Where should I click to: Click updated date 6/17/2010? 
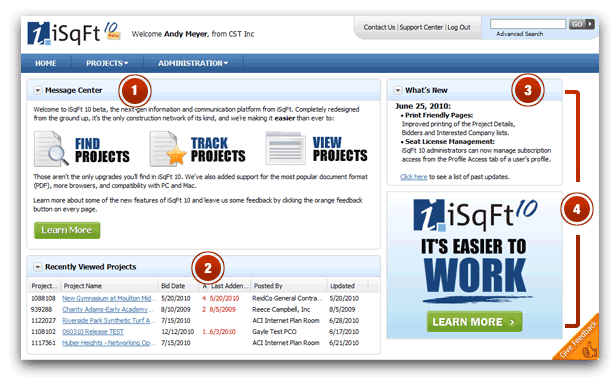[x=344, y=332]
